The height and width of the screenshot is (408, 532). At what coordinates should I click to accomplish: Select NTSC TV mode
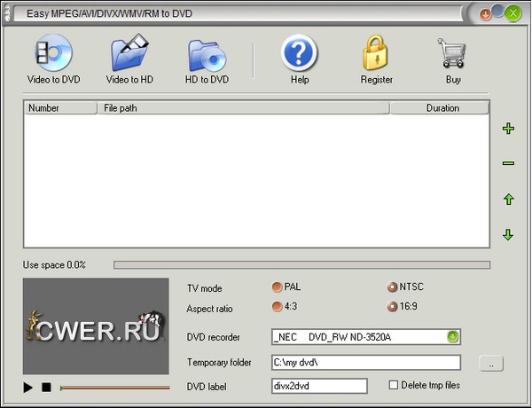(392, 287)
